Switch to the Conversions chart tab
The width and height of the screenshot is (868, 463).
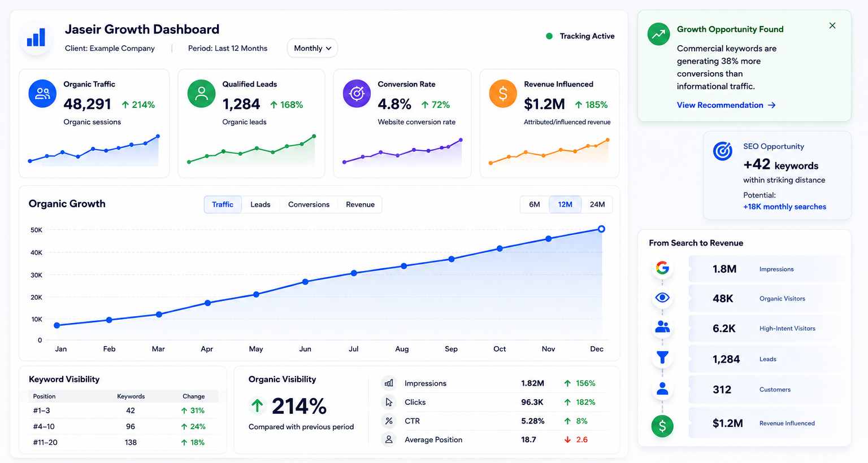[309, 204]
